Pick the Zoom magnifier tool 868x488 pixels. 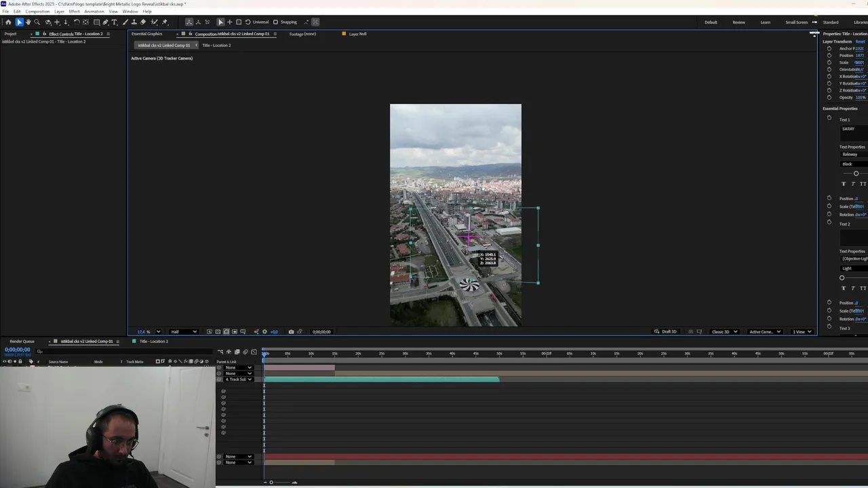(37, 22)
